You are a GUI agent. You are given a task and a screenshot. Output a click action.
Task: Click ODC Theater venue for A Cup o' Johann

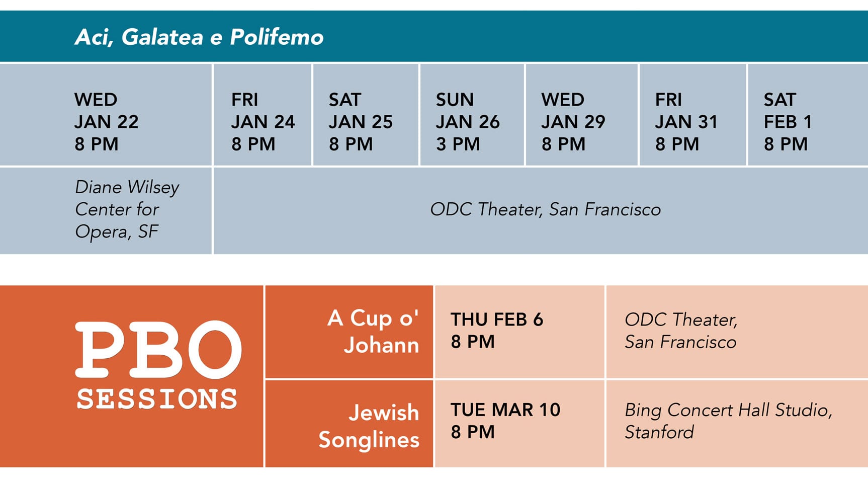[x=680, y=331]
